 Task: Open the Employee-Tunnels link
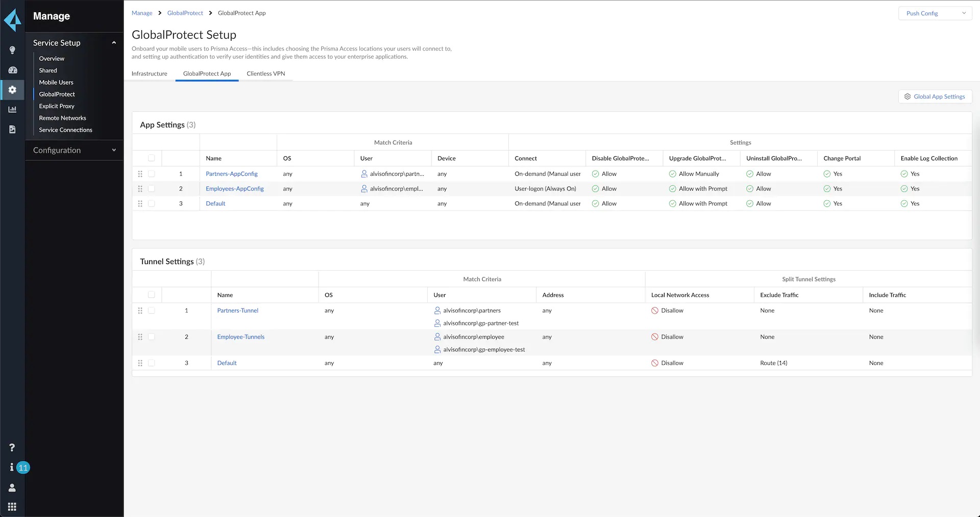241,337
